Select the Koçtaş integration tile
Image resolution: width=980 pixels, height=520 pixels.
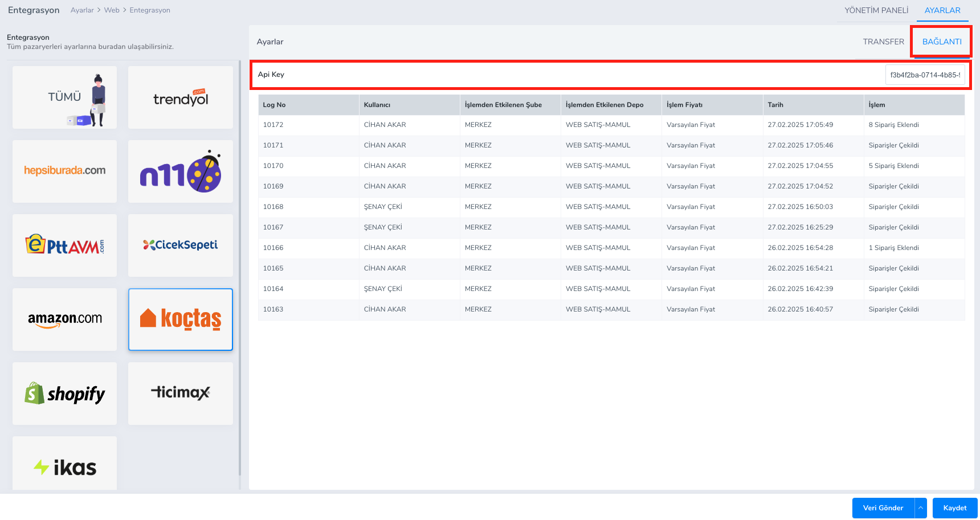pyautogui.click(x=180, y=320)
